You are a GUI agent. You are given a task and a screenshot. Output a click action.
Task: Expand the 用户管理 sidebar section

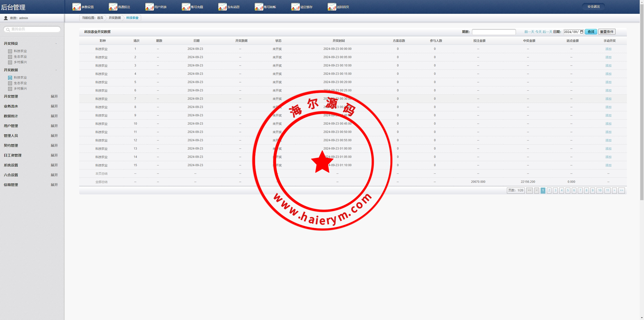pyautogui.click(x=54, y=126)
